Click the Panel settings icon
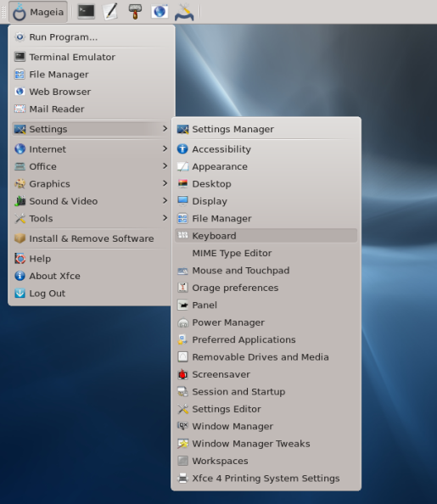Viewport: 437px width, 504px height. pos(182,305)
